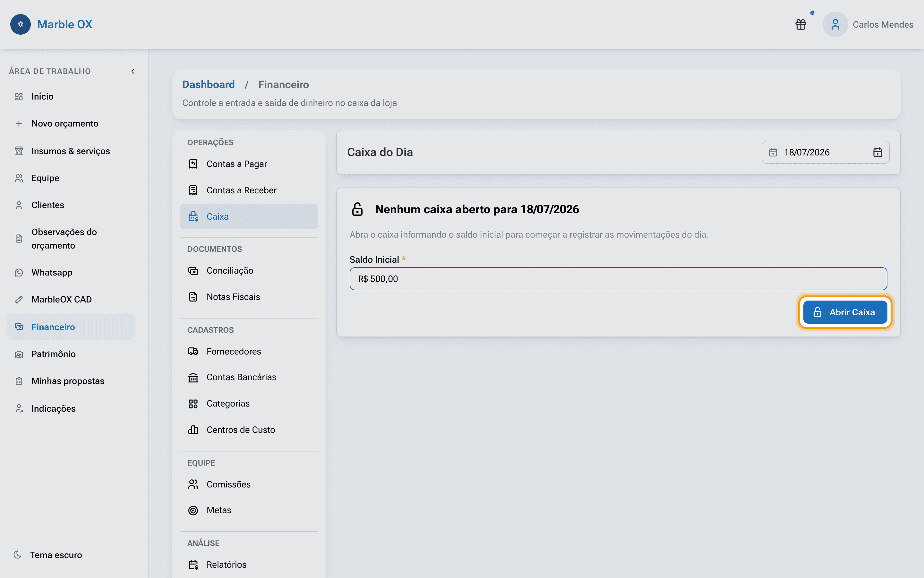The image size is (924, 578).
Task: Click the Metas target icon
Action: click(193, 510)
